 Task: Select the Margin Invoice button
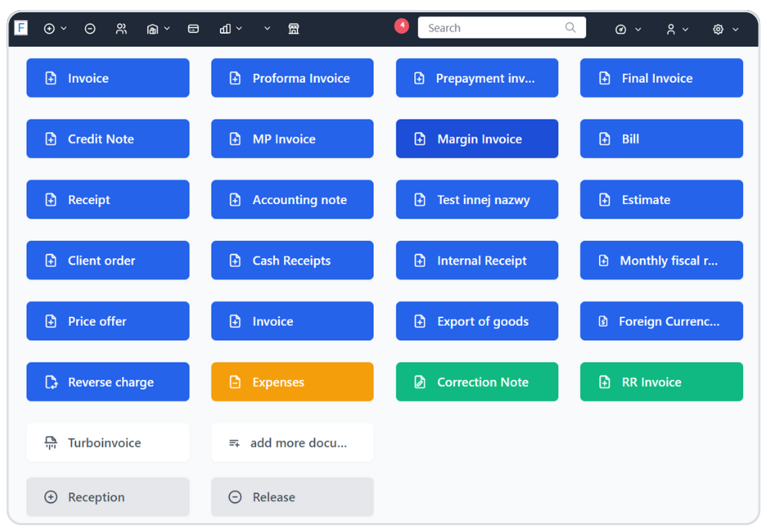pos(477,139)
